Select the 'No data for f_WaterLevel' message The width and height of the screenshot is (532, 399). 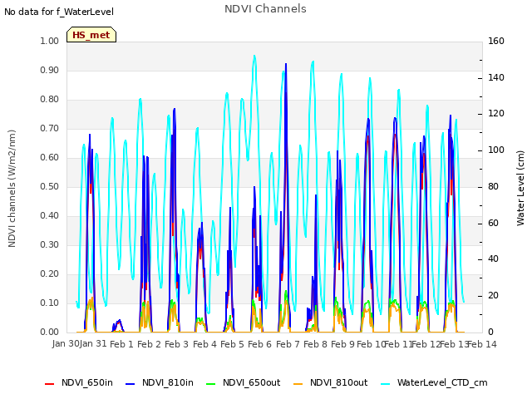pyautogui.click(x=59, y=12)
